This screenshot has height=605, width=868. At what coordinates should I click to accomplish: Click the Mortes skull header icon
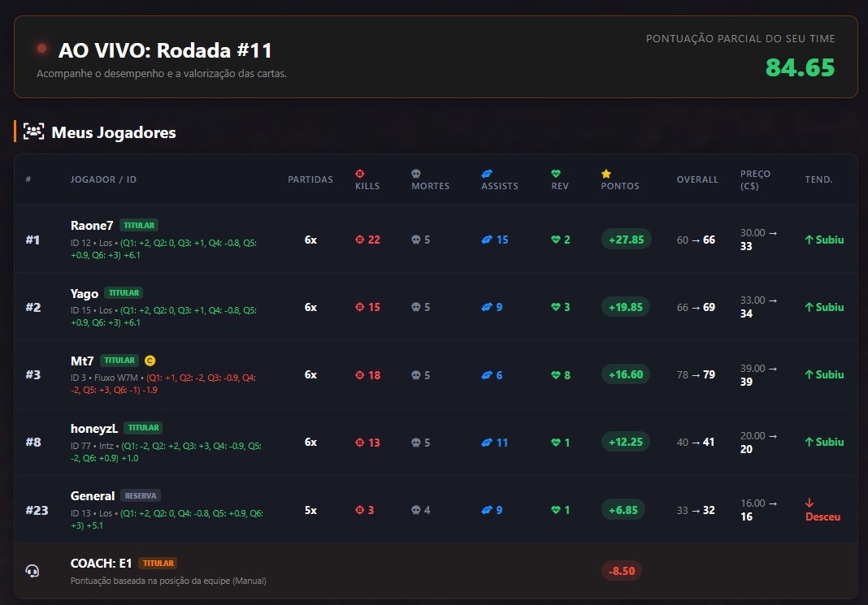[x=416, y=174]
